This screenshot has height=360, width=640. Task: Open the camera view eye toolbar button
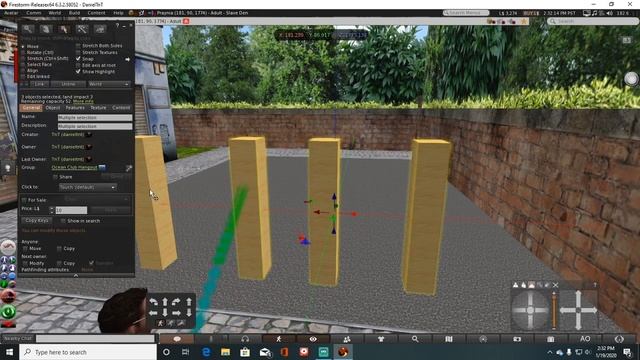[313, 339]
